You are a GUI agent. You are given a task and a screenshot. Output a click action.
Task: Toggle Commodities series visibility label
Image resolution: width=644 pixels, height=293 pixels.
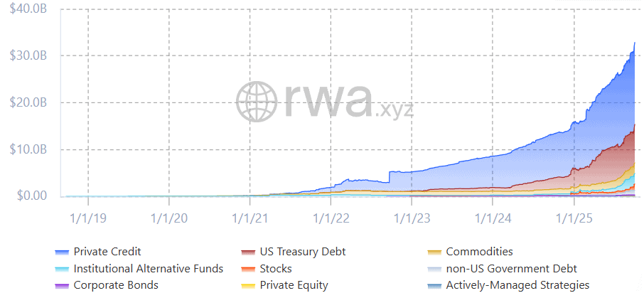(479, 252)
